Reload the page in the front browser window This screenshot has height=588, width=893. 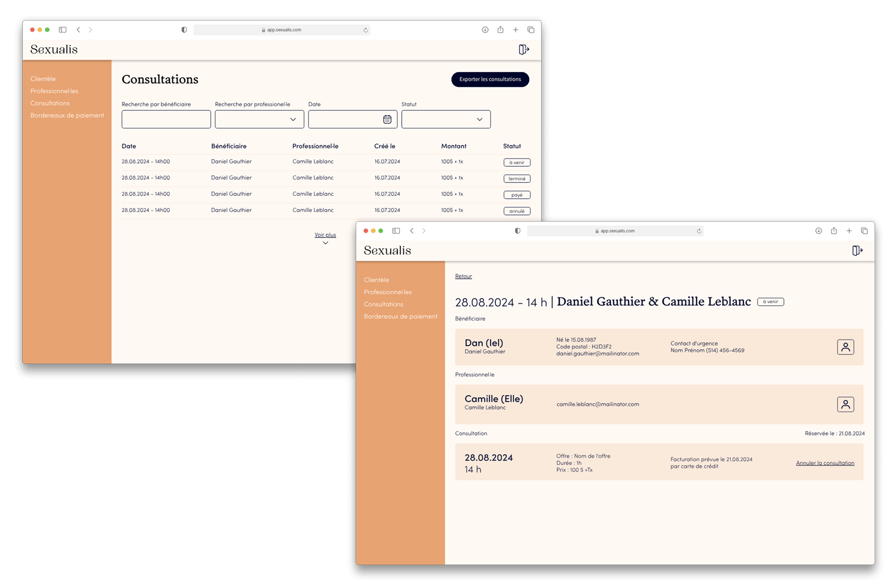(x=699, y=231)
